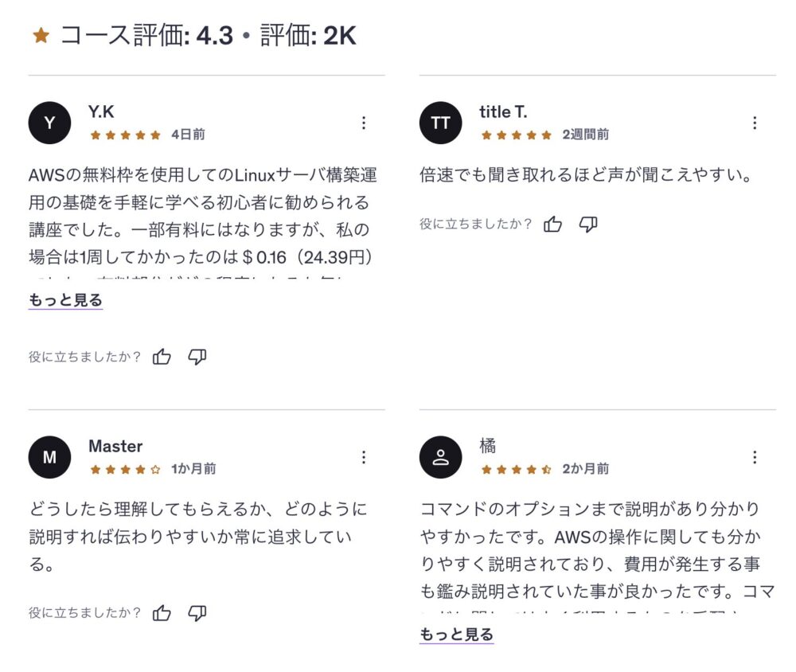The height and width of the screenshot is (672, 796).
Task: Click thumbs down on Y.K's review
Action: (x=197, y=357)
